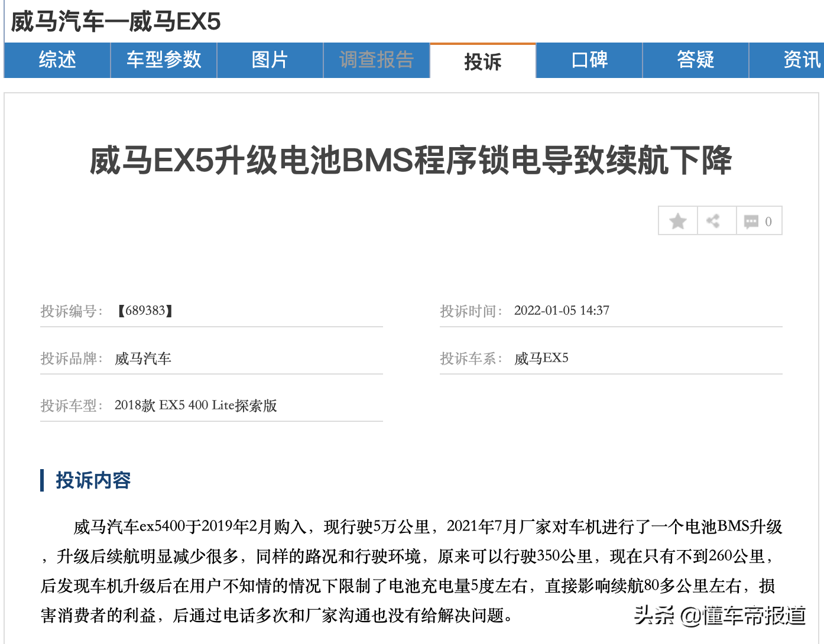This screenshot has width=824, height=644.
Task: Click the star favorite icon
Action: 678,221
